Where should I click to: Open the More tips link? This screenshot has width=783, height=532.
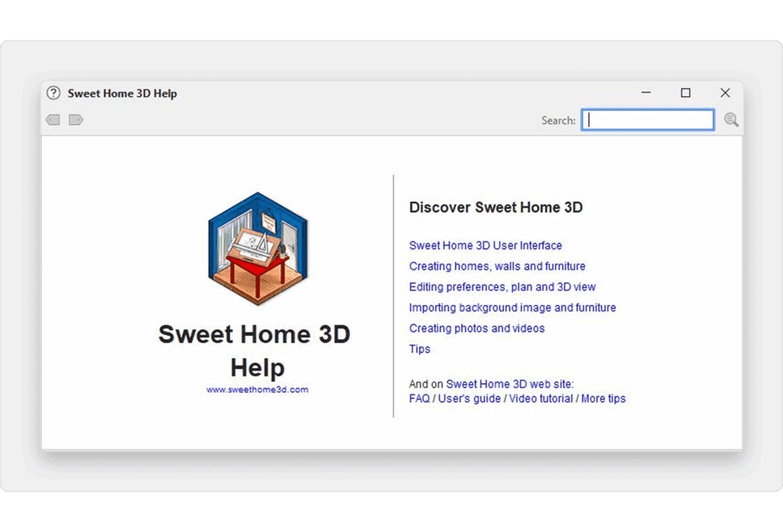pos(603,398)
